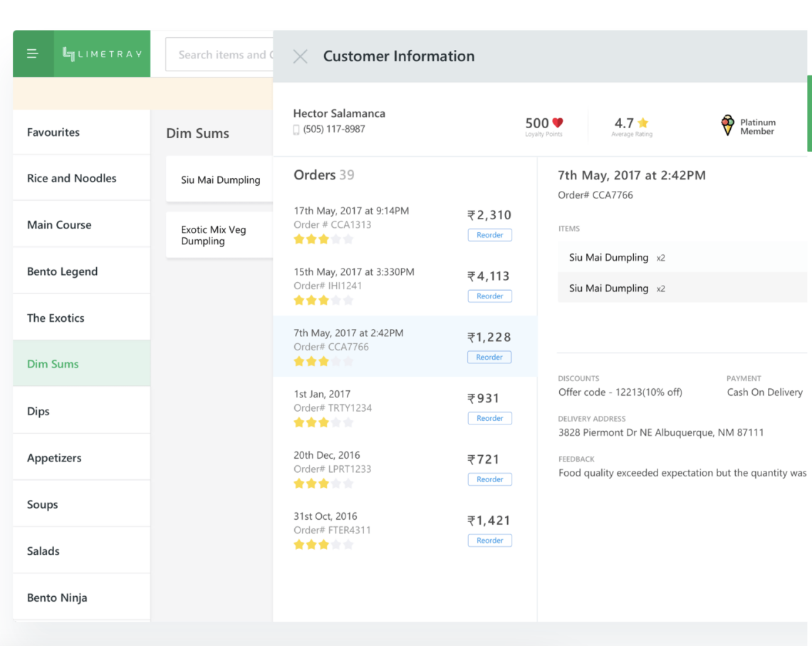The image size is (812, 646).
Task: Switch to the Dim Sums category
Action: pos(53,363)
